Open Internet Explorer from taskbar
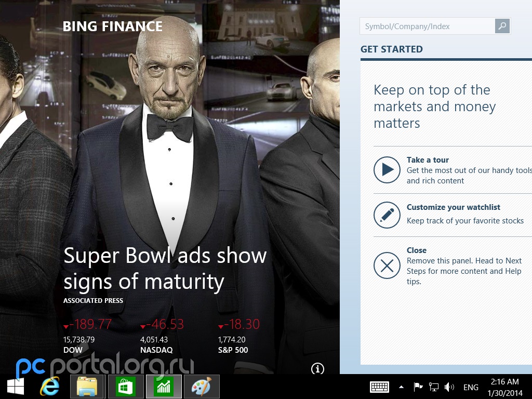 50,387
